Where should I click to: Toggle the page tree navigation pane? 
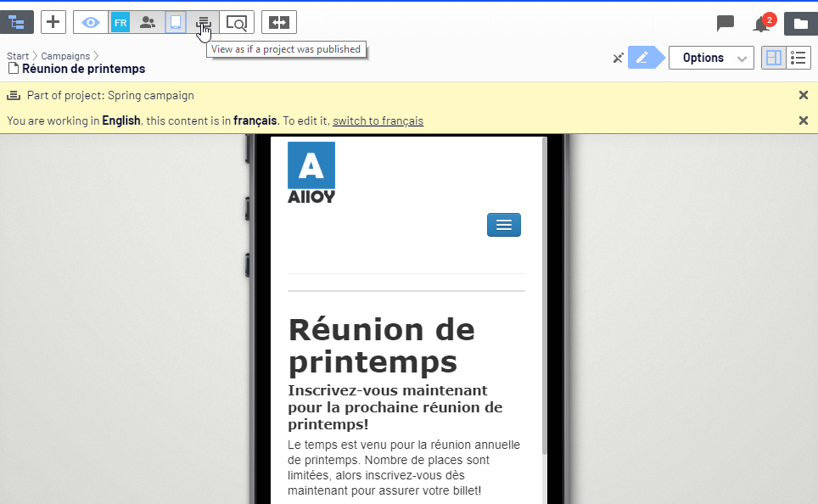(18, 21)
